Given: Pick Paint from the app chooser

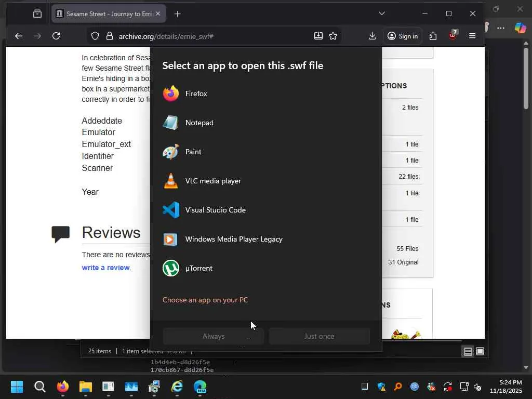Looking at the screenshot, I should [x=266, y=152].
